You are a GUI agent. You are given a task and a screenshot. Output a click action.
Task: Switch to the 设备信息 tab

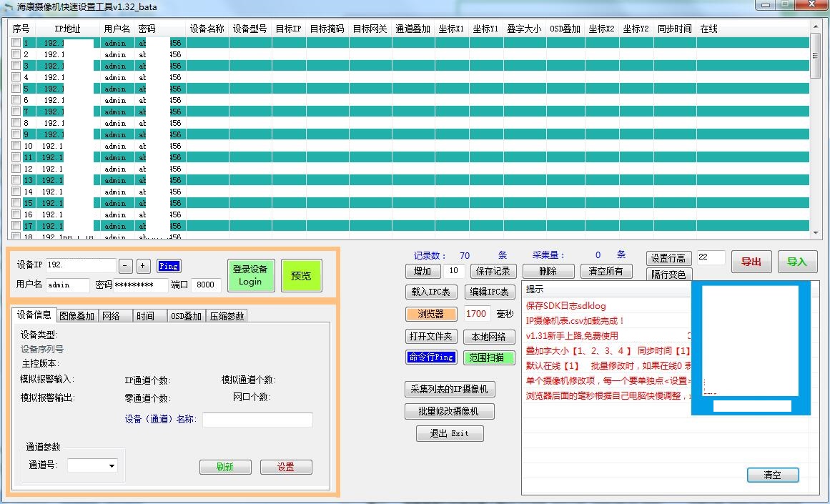coord(34,315)
